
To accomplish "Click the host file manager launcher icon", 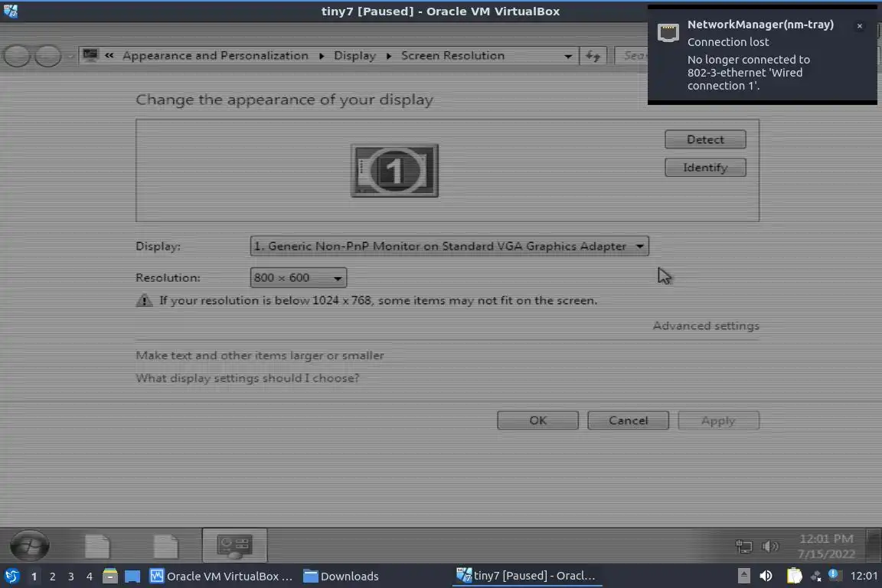I will coord(109,576).
